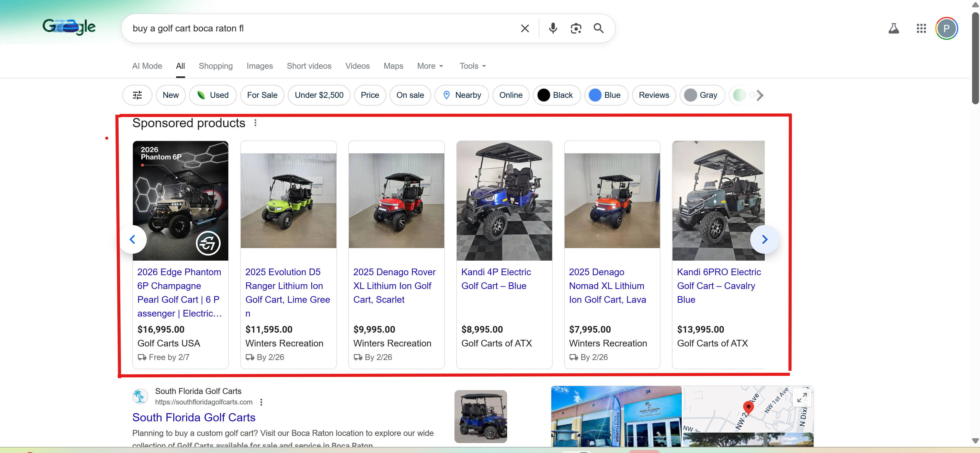Select the Blue color filter chip
The height and width of the screenshot is (453, 980).
[606, 95]
